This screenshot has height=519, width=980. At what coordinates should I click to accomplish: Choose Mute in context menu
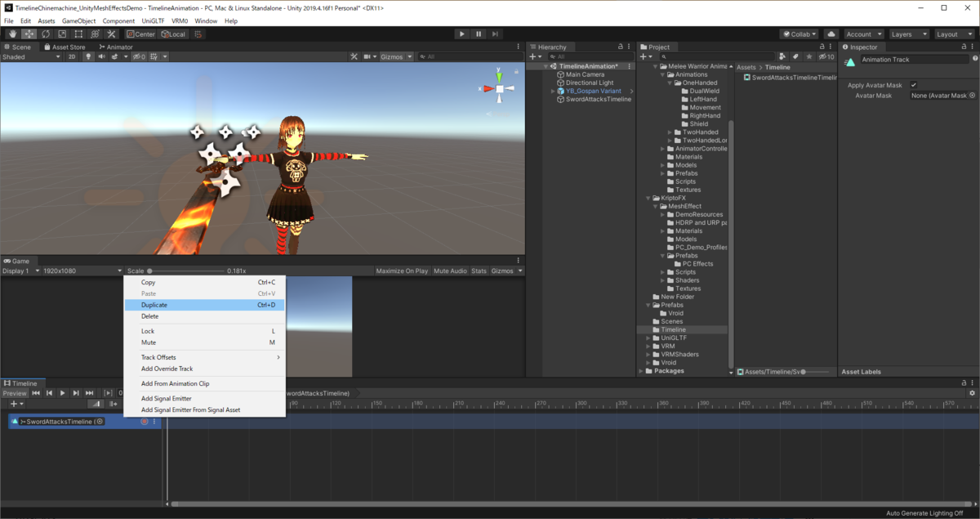tap(204, 342)
